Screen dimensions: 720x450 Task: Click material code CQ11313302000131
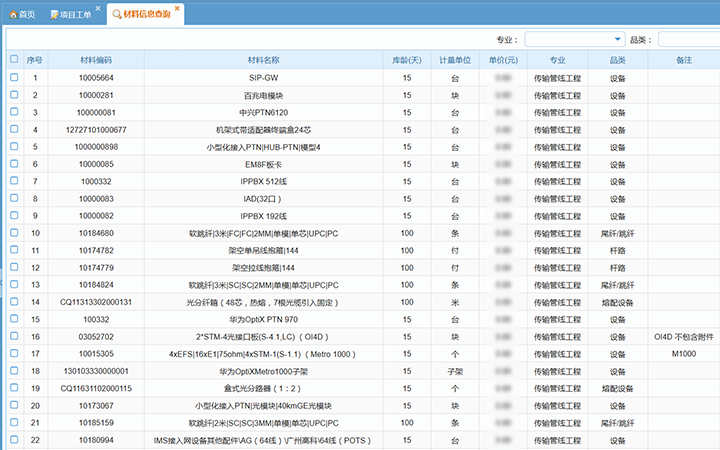(96, 302)
